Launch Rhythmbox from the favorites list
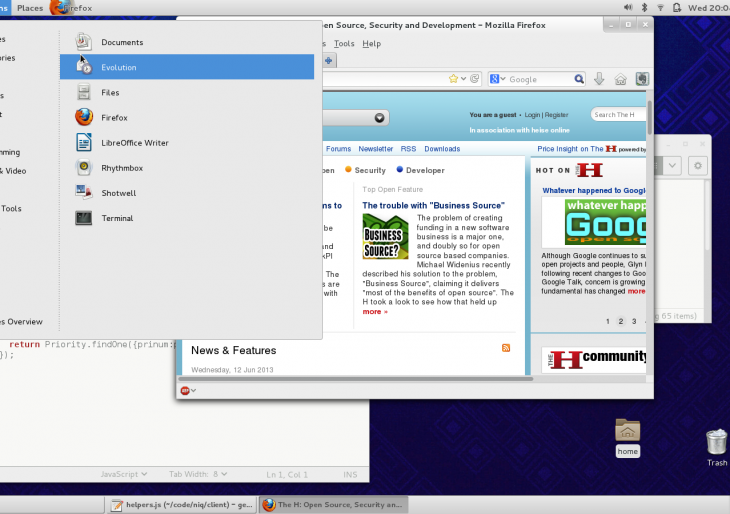The height and width of the screenshot is (514, 730). (x=121, y=168)
